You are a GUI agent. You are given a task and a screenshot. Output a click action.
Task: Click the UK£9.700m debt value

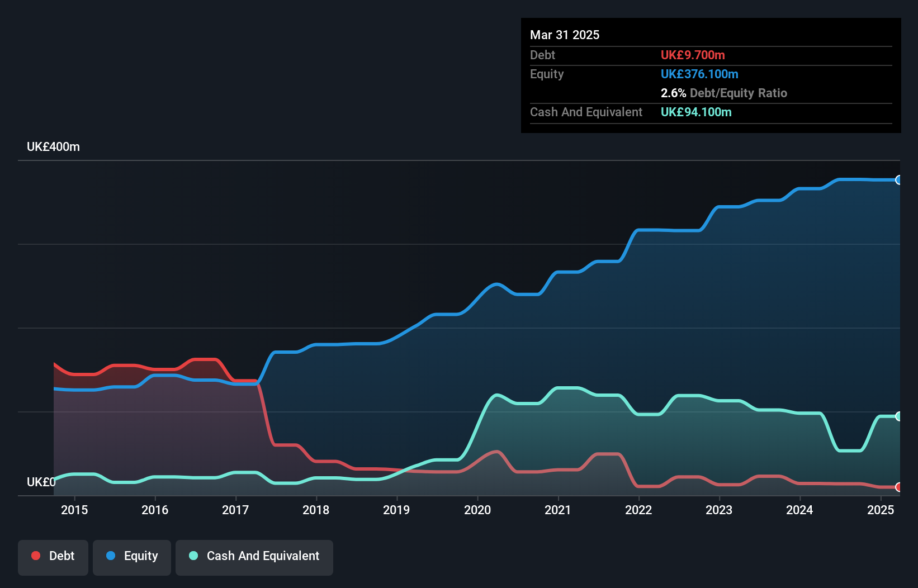[693, 55]
